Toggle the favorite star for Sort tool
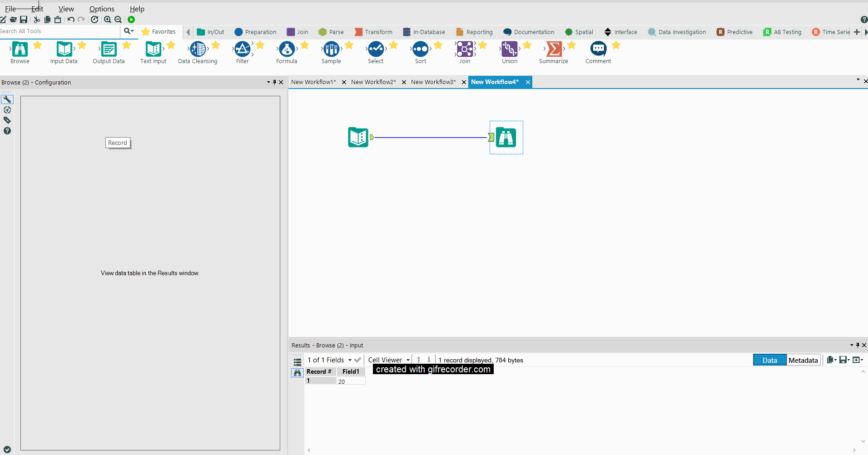 (x=438, y=45)
